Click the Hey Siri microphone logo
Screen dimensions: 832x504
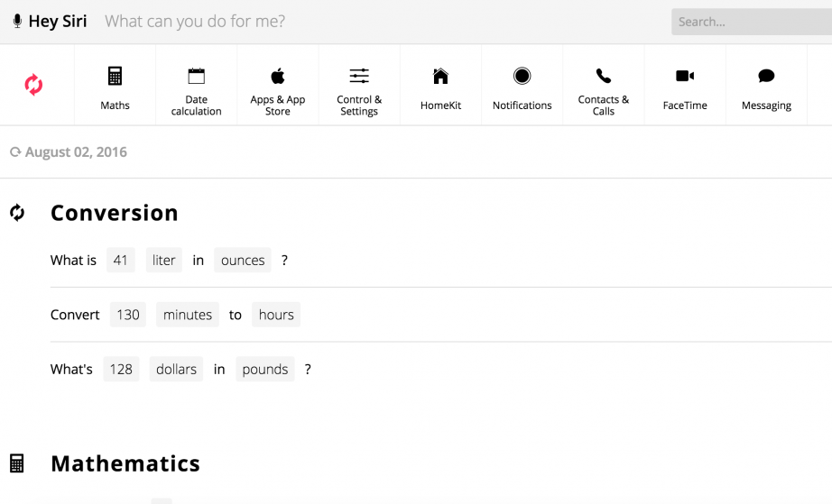point(18,22)
